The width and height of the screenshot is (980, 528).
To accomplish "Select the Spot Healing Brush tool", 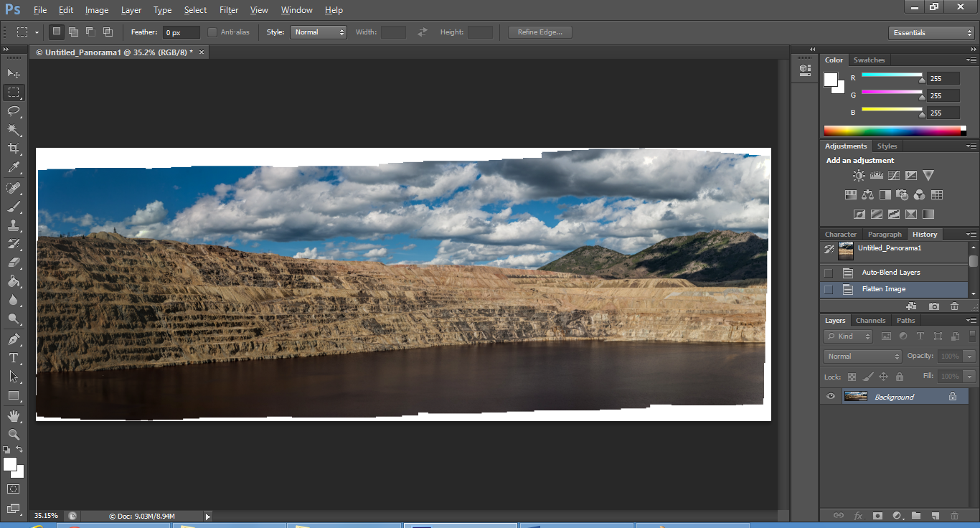I will point(14,188).
